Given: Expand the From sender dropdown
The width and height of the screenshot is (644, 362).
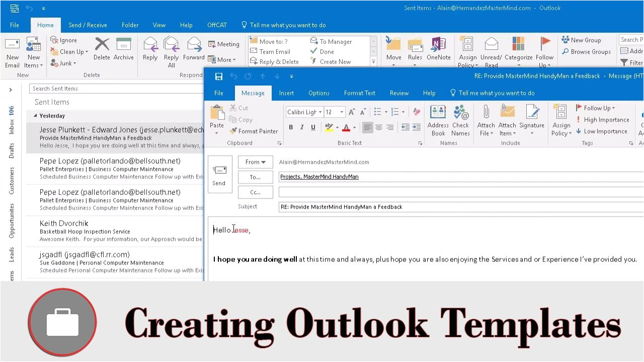Looking at the screenshot, I should point(256,162).
